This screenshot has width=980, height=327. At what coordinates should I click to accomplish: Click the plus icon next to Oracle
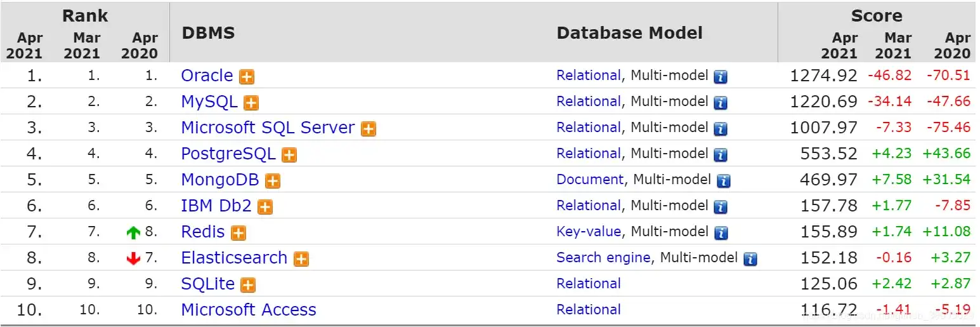247,77
